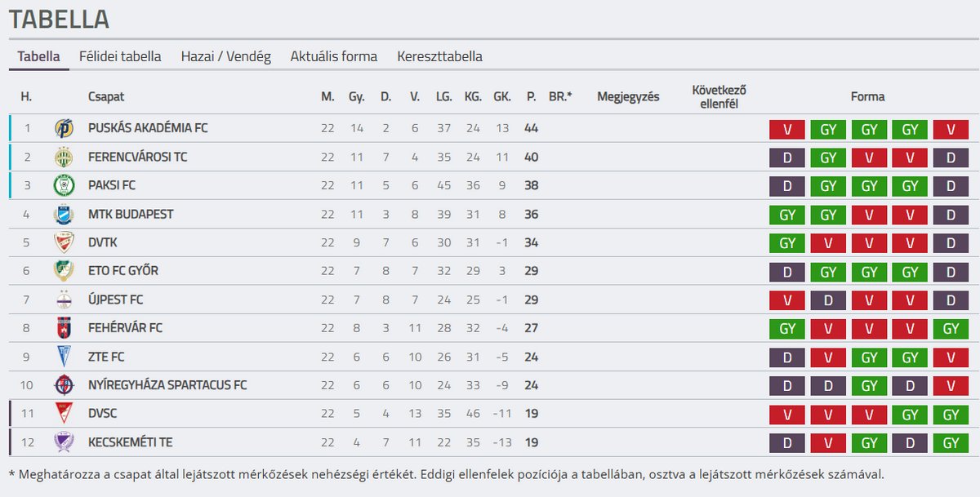Click the DVTK club logo
Viewport: 980px width, 497px height.
[64, 242]
